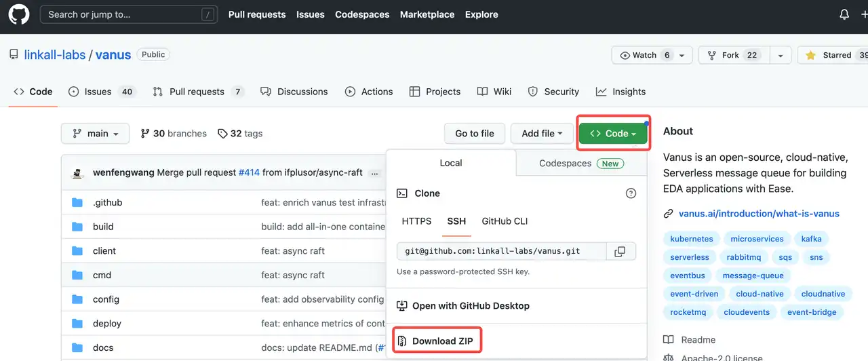Open the GitHub home logo

coord(18,14)
